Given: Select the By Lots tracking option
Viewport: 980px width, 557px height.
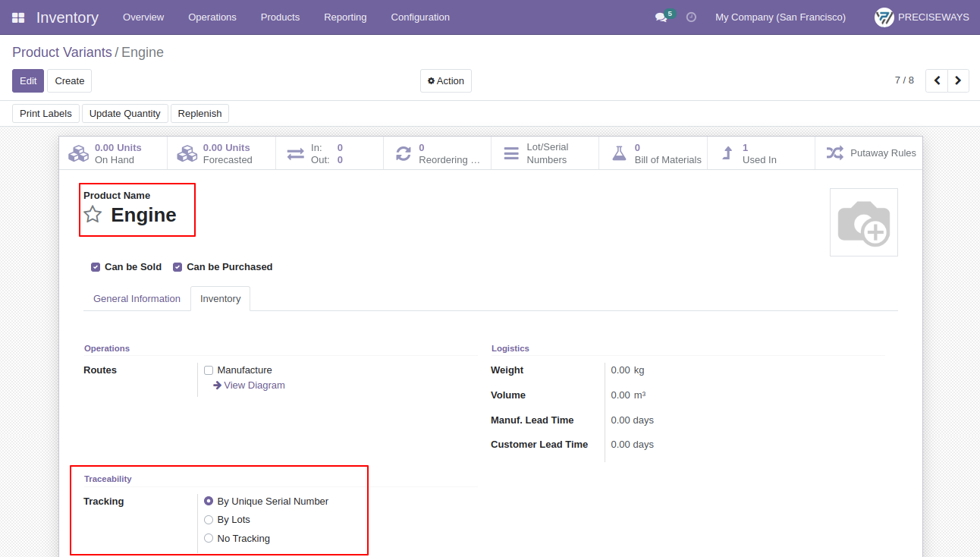Looking at the screenshot, I should pos(209,520).
